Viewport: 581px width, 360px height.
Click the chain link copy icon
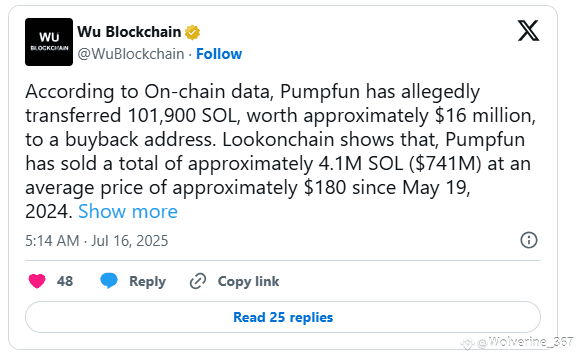[198, 281]
